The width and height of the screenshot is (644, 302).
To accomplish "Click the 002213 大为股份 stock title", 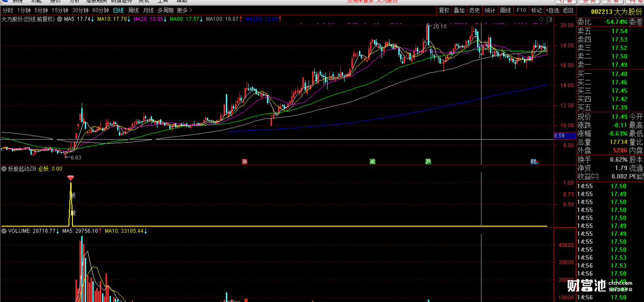I will (x=616, y=12).
